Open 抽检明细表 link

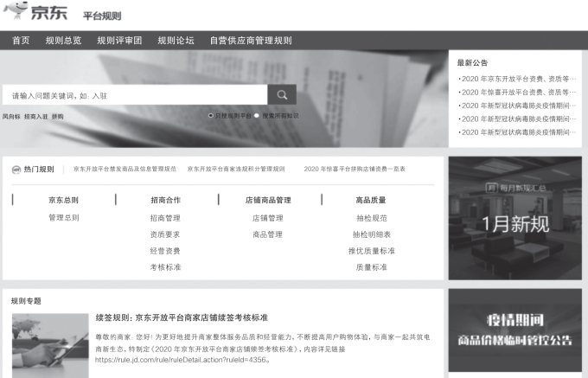(372, 234)
